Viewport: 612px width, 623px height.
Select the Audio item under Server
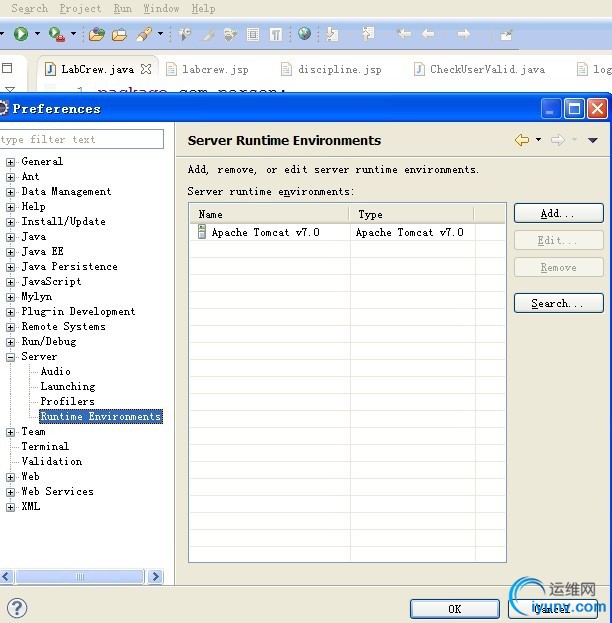(56, 371)
